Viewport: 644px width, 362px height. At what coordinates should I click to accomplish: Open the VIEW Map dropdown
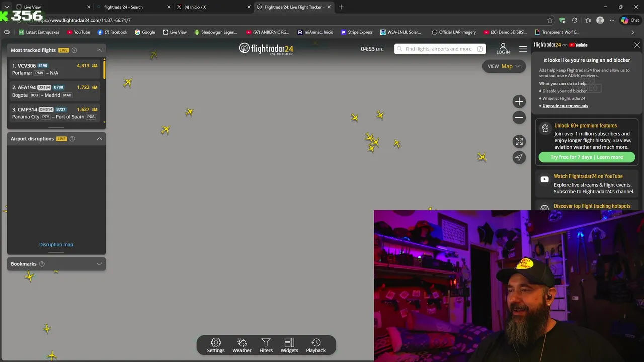pyautogui.click(x=504, y=66)
